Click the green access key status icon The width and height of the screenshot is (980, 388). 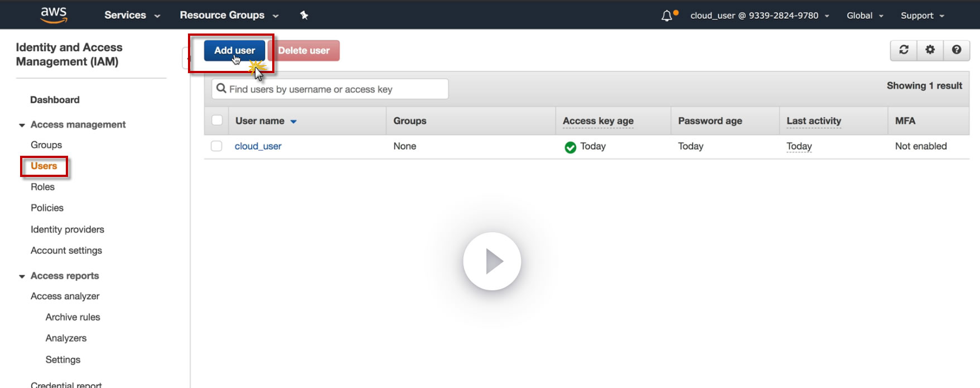[570, 147]
